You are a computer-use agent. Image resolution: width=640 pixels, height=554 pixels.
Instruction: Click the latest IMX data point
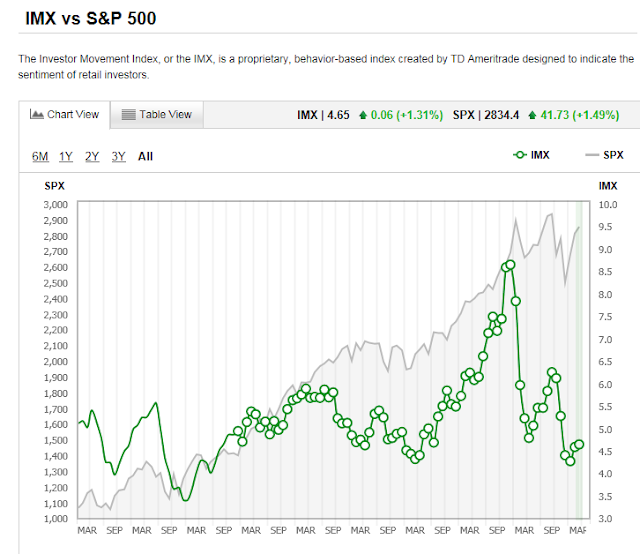pos(580,443)
